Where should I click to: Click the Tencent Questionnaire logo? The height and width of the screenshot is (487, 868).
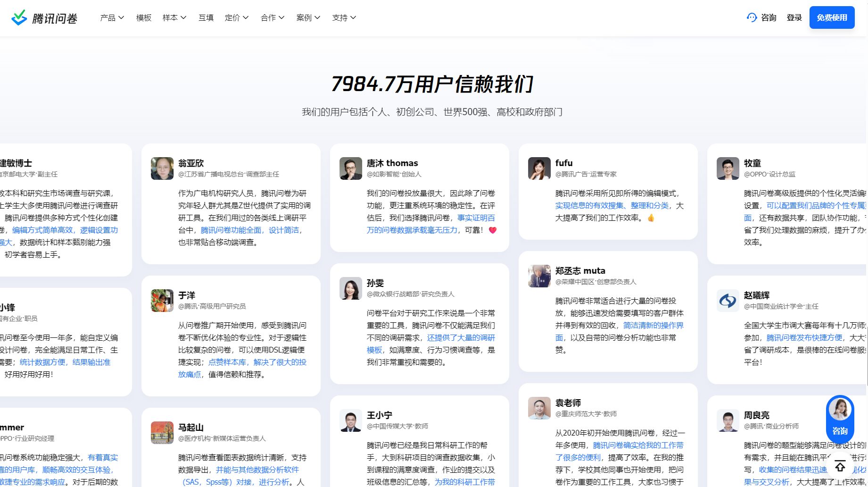coord(44,18)
